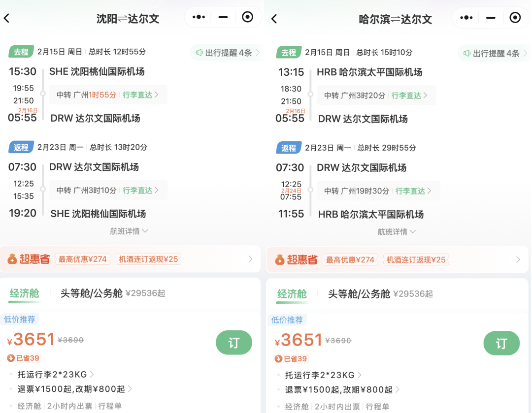Open the 超惠省 promotion details chevron
The width and height of the screenshot is (532, 413).
click(x=251, y=259)
